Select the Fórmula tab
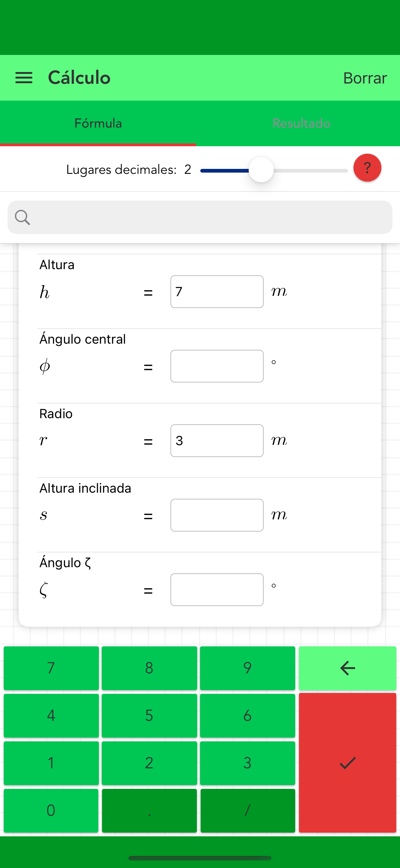The width and height of the screenshot is (400, 868). pyautogui.click(x=98, y=123)
